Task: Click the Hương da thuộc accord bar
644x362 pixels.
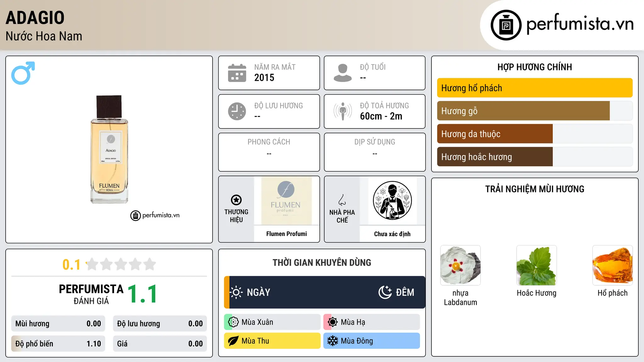Action: (535, 134)
